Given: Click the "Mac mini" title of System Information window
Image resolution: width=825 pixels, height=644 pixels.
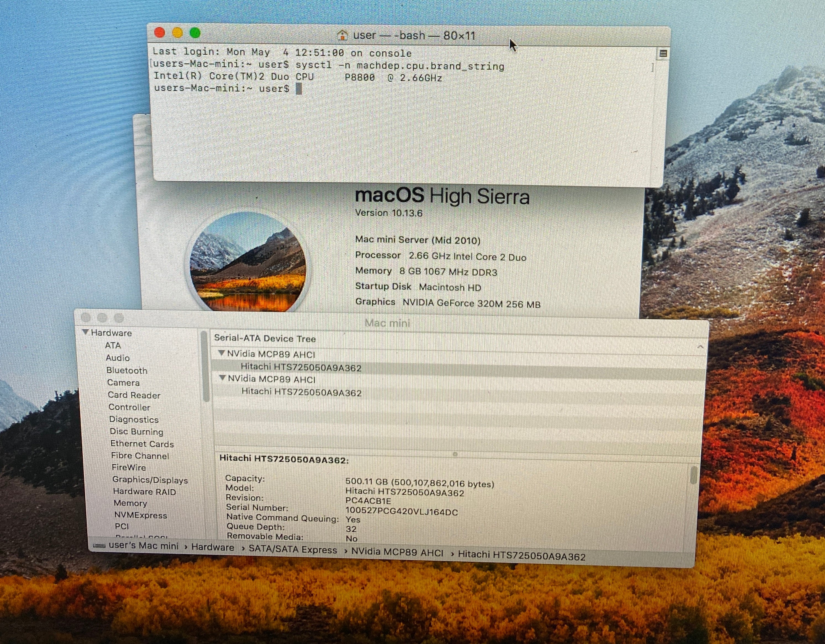Looking at the screenshot, I should coord(388,323).
